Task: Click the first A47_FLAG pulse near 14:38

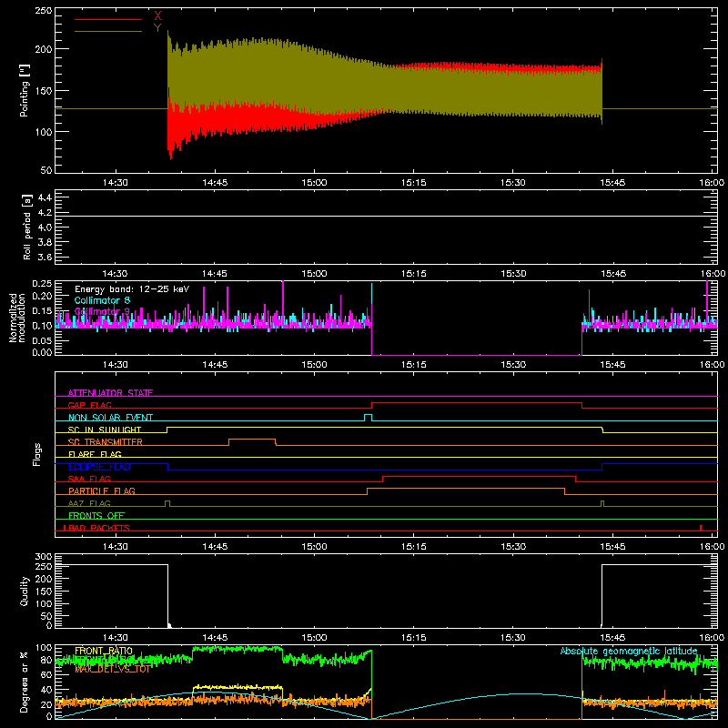Action: (x=167, y=501)
